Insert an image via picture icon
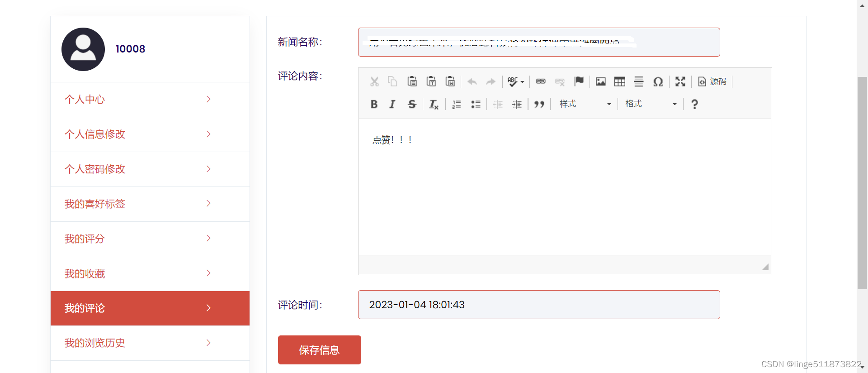 pyautogui.click(x=600, y=81)
